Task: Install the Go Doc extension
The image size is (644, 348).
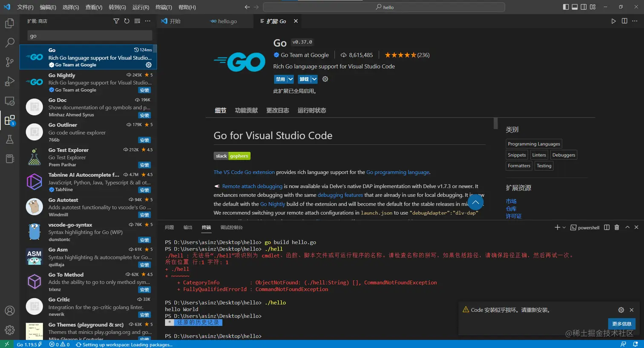Action: click(x=145, y=115)
